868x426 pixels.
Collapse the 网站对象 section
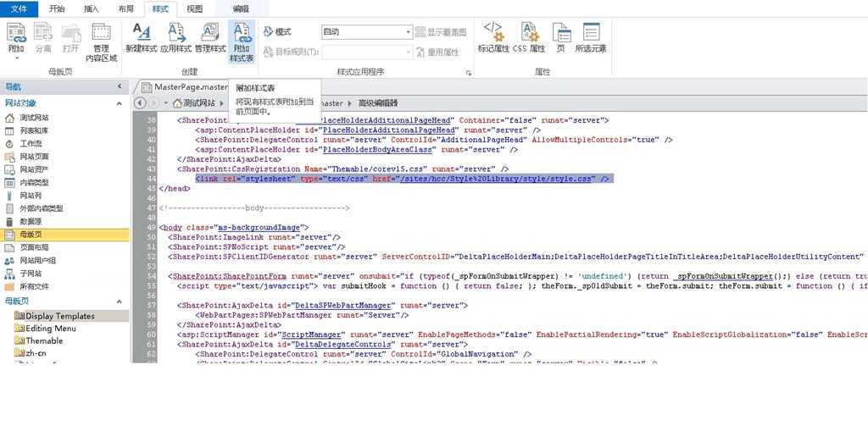pos(119,103)
